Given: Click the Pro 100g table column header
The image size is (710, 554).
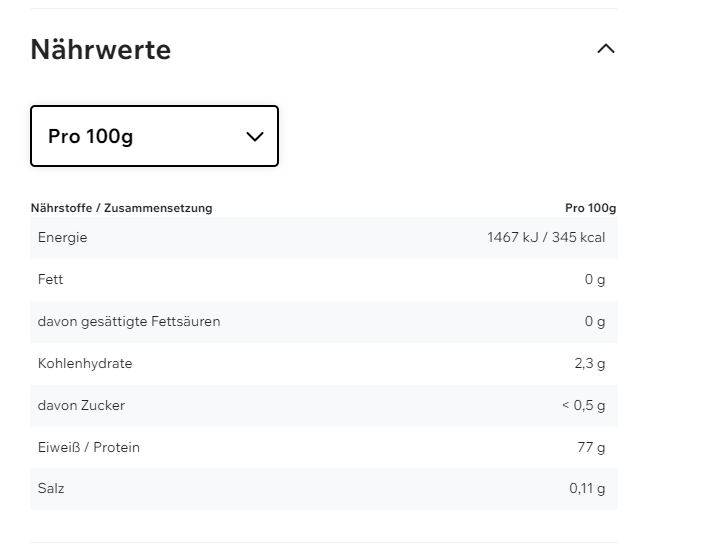Looking at the screenshot, I should click(590, 208).
